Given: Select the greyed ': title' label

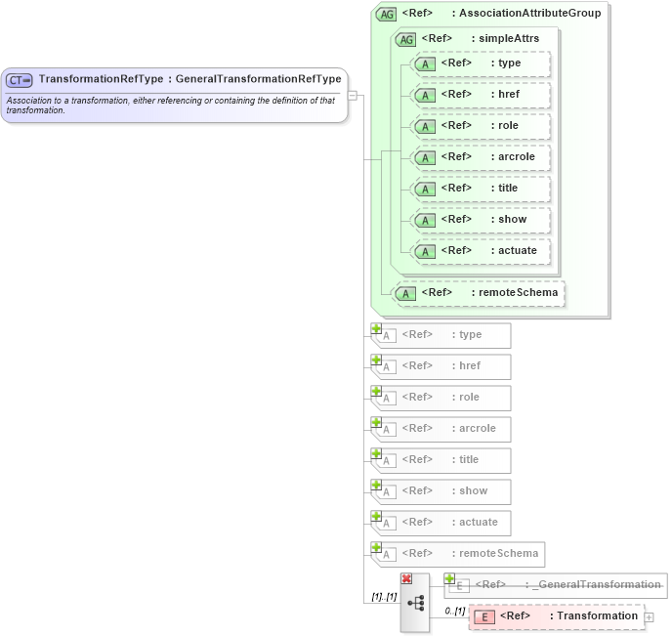Looking at the screenshot, I should 465,459.
